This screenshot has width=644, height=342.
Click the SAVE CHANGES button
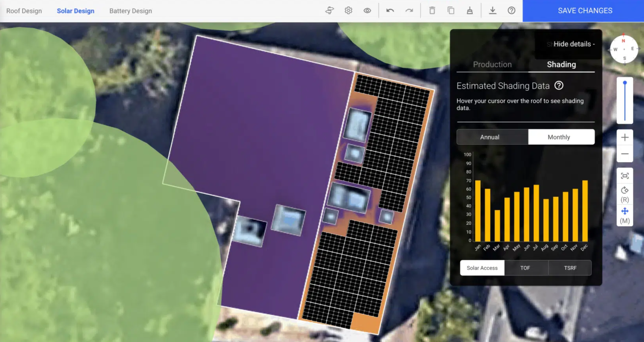pyautogui.click(x=585, y=11)
